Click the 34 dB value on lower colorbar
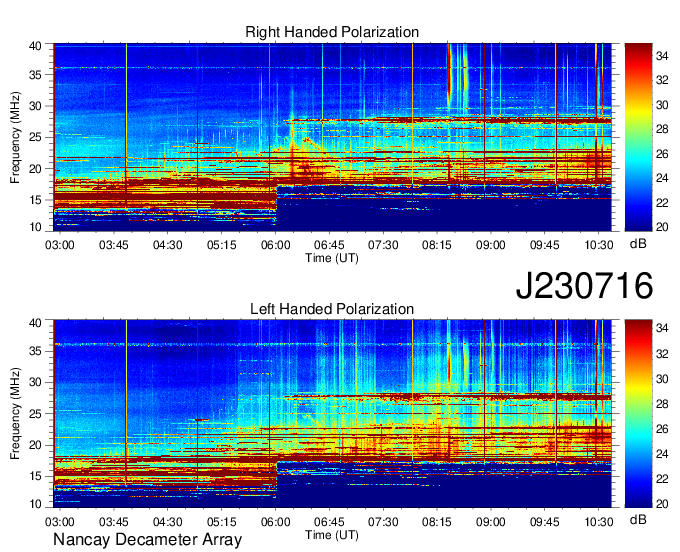Viewport: 680px width, 552px height. 662,328
